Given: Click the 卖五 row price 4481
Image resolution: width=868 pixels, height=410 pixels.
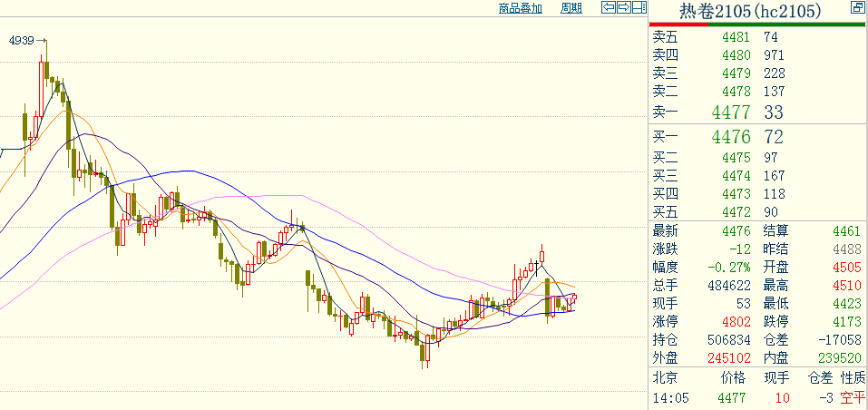Looking at the screenshot, I should tap(736, 37).
